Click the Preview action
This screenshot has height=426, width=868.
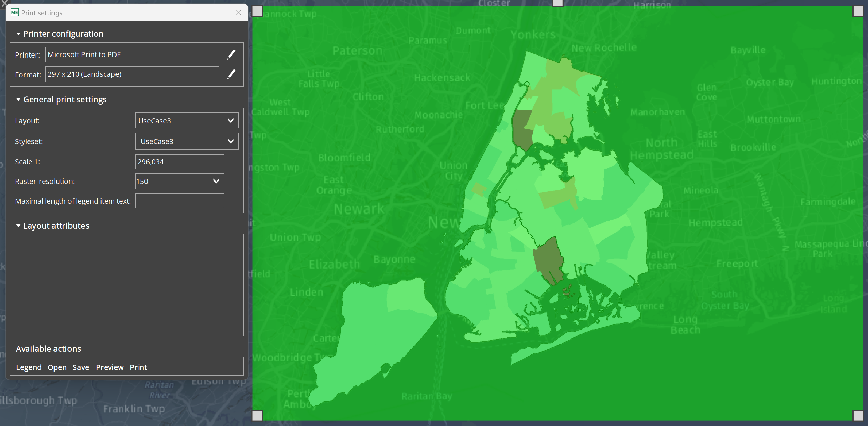tap(110, 367)
